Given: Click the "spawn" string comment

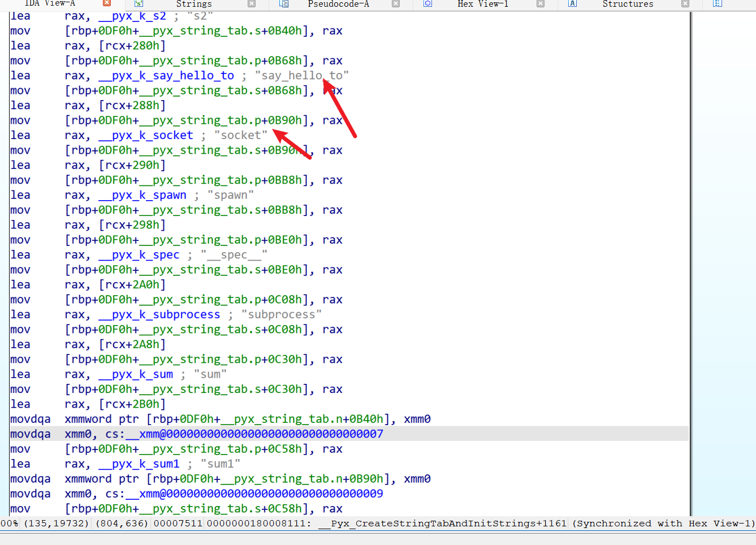Looking at the screenshot, I should point(231,196).
